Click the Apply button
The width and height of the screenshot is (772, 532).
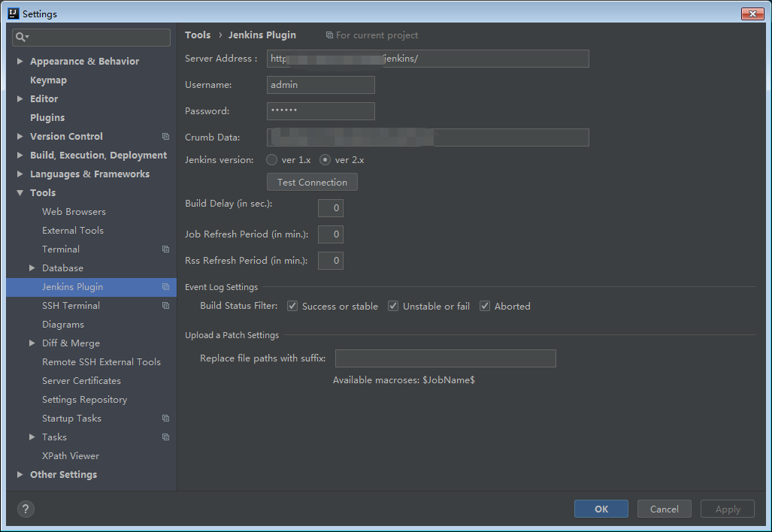pos(728,509)
